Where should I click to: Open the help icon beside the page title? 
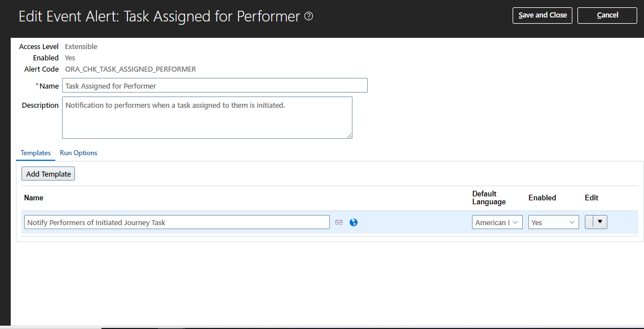coord(308,16)
